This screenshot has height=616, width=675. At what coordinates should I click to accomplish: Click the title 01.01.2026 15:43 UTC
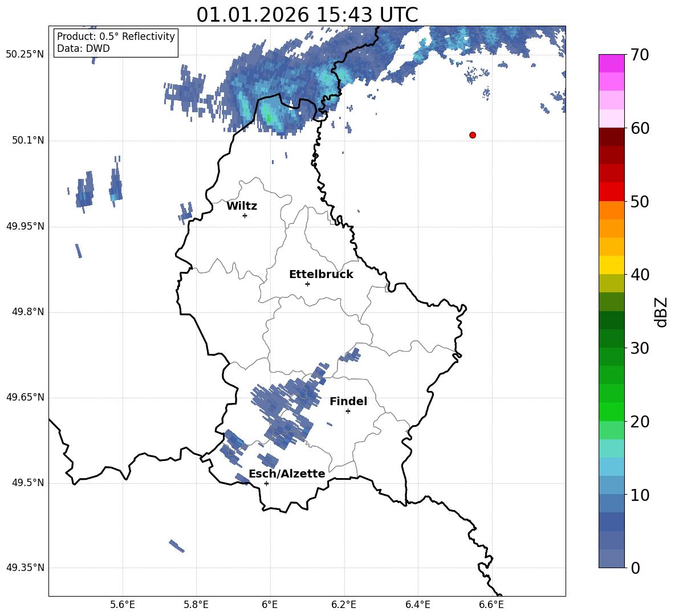[307, 15]
